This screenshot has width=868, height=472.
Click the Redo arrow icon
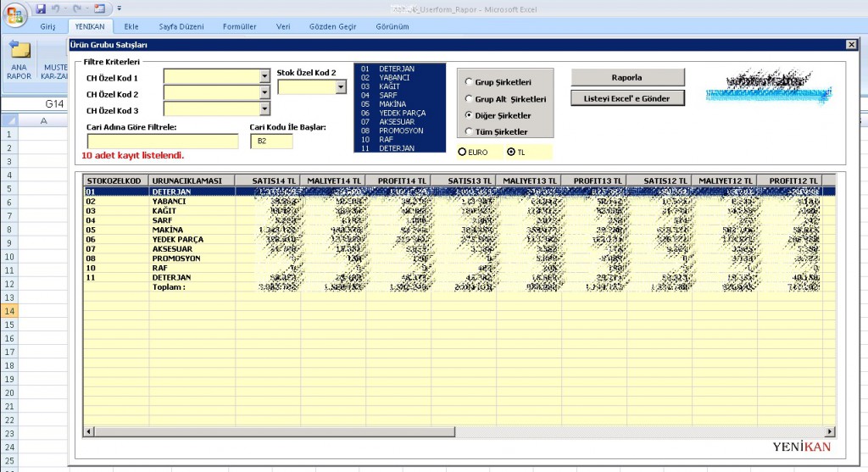[x=79, y=8]
